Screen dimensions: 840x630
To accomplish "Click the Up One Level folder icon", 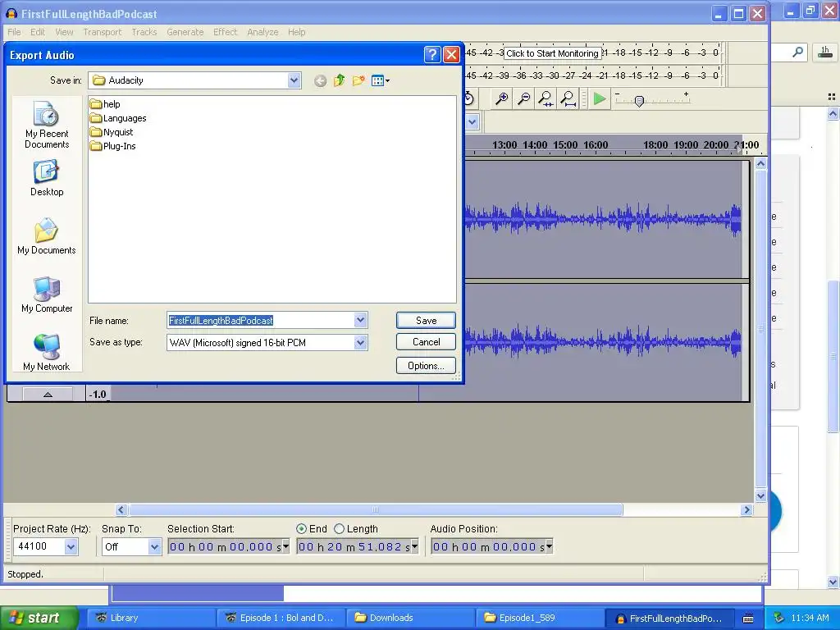I will (x=339, y=81).
